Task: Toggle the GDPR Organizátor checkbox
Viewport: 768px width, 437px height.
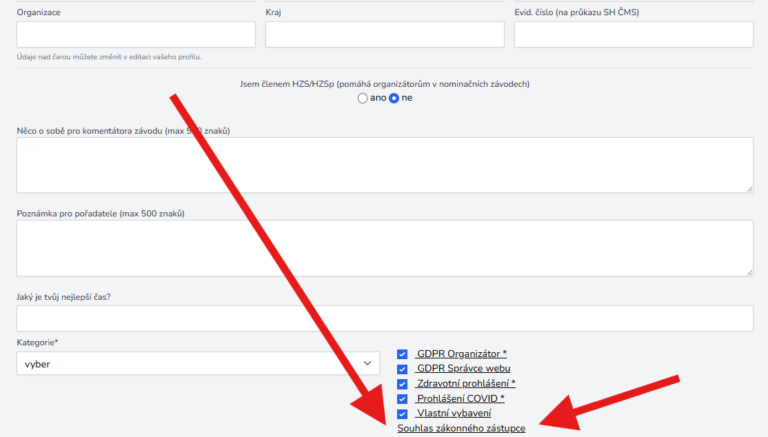Action: tap(402, 354)
